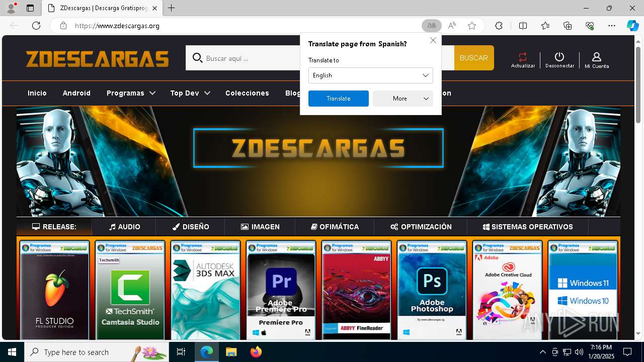Open Collections icon in toolbar
This screenshot has width=644, height=362.
coord(568,26)
